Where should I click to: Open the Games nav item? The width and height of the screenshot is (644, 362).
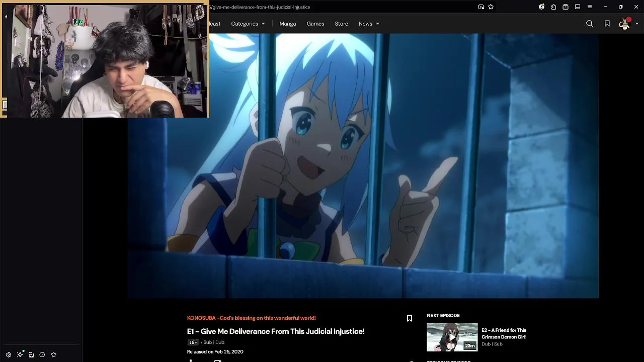coord(315,24)
